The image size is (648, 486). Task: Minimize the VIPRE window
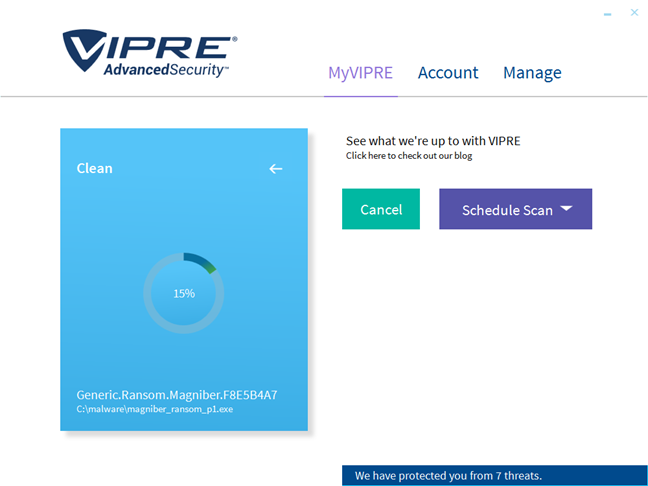pos(607,14)
